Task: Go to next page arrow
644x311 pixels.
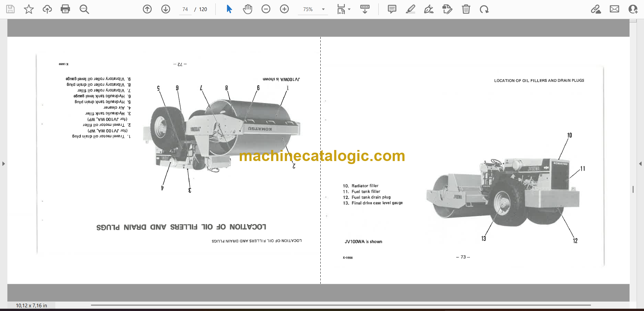Action: 166,9
